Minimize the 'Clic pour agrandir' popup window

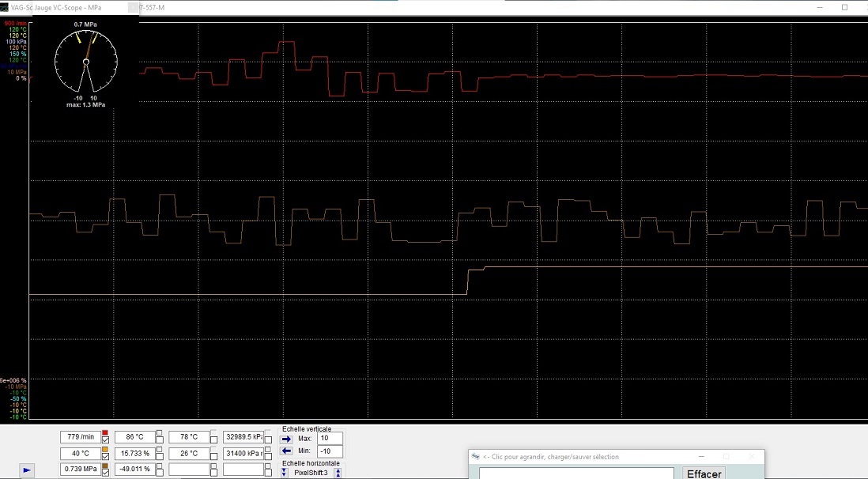point(701,456)
